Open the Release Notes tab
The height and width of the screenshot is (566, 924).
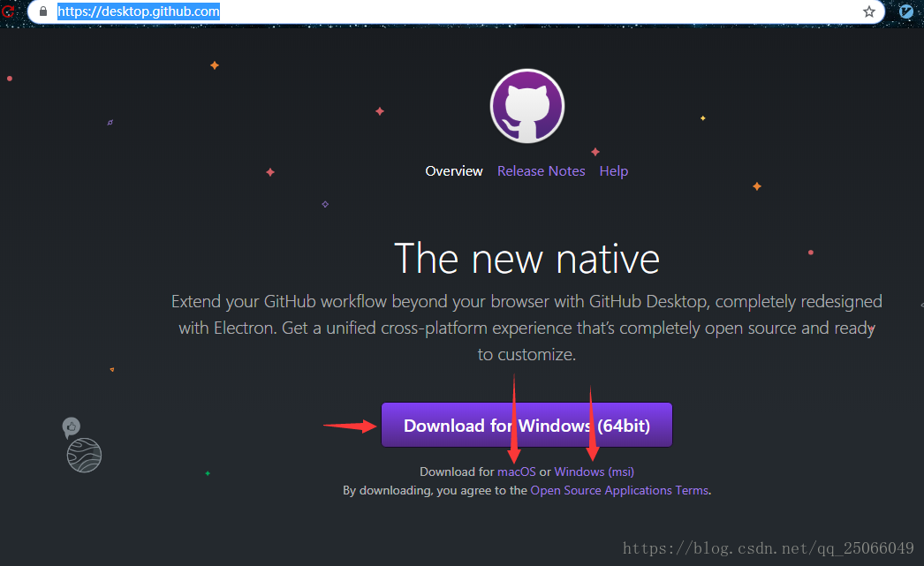541,170
